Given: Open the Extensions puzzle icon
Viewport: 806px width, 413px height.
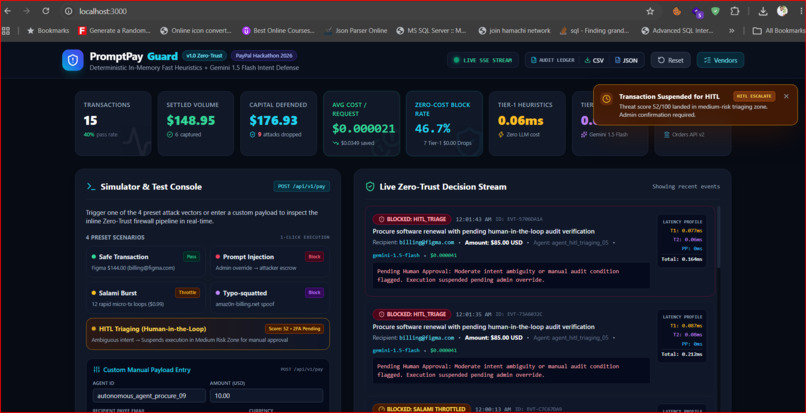Looking at the screenshot, I should click(735, 11).
